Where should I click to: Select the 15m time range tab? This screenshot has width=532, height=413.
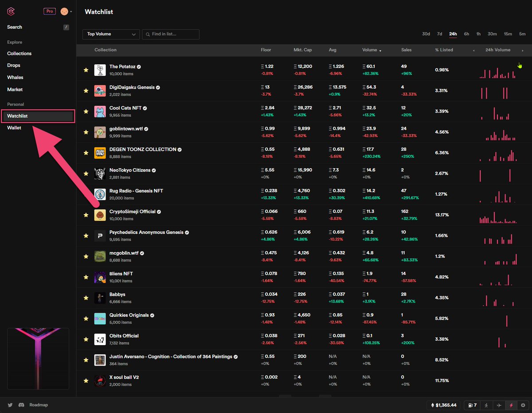coord(508,34)
